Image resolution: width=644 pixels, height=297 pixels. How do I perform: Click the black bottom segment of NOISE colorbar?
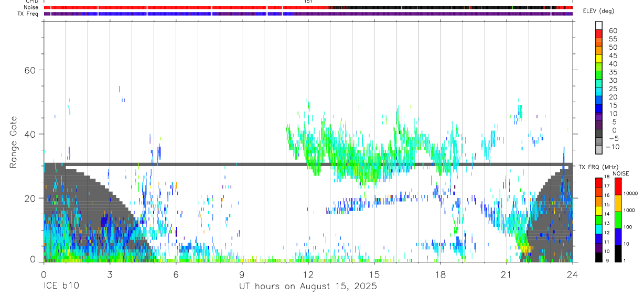click(x=618, y=254)
